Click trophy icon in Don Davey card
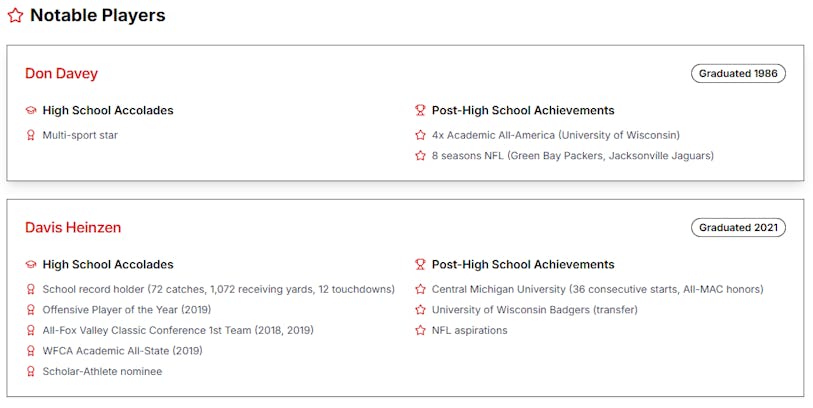This screenshot has width=813, height=408. point(420,111)
